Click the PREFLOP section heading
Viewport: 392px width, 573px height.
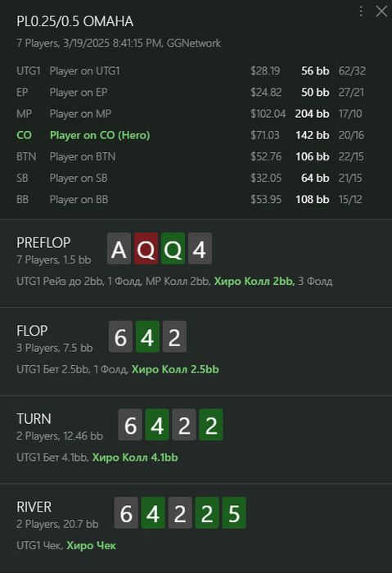[x=43, y=242]
